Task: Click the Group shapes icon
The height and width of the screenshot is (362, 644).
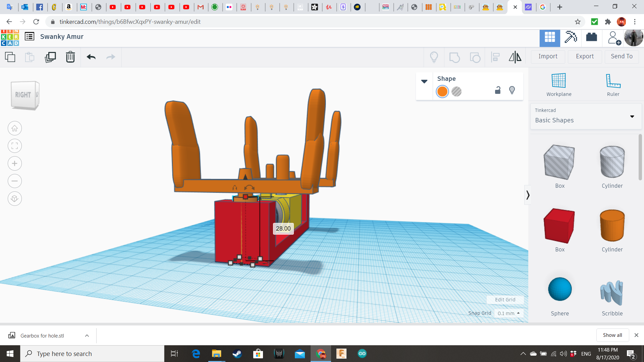Action: (x=454, y=57)
